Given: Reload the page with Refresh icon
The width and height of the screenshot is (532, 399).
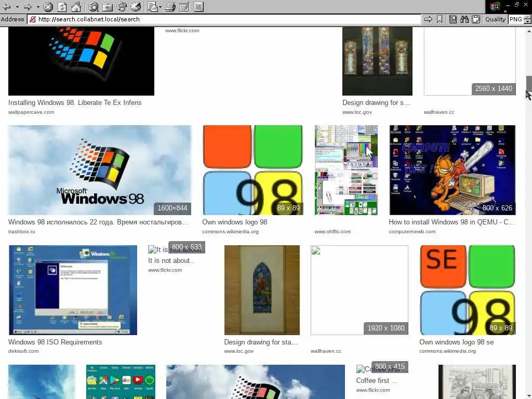Looking at the screenshot, I should tap(62, 6).
